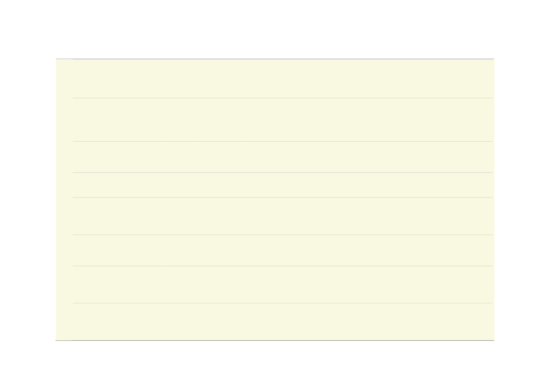Click the divider below the first row
554x392 pixels.
[282, 98]
